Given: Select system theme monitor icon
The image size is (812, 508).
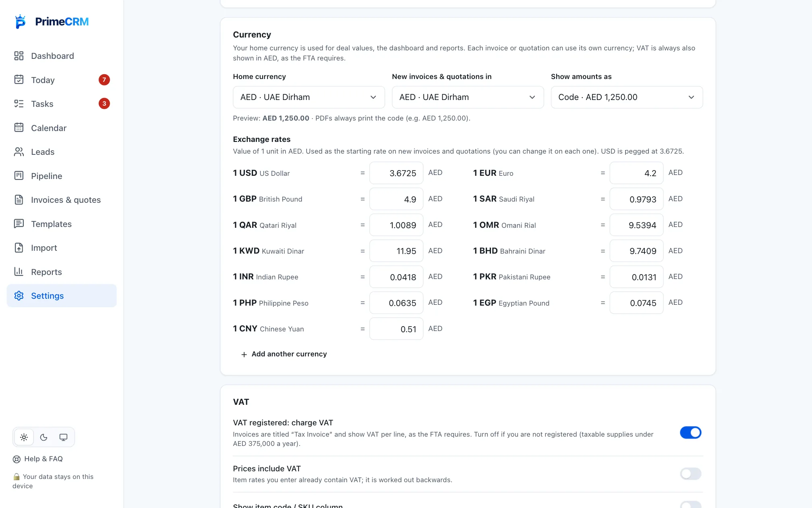Looking at the screenshot, I should (63, 437).
